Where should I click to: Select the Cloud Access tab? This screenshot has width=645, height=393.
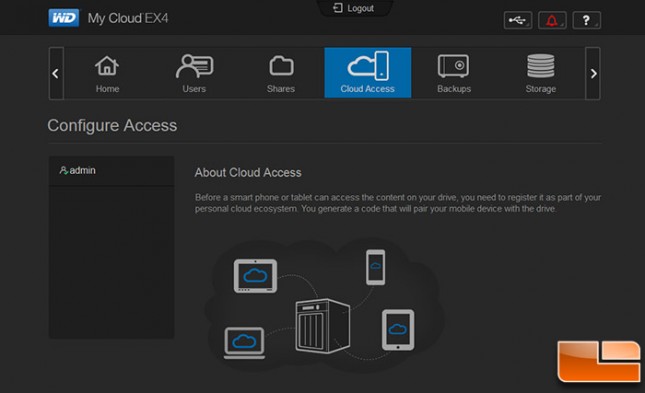[368, 73]
